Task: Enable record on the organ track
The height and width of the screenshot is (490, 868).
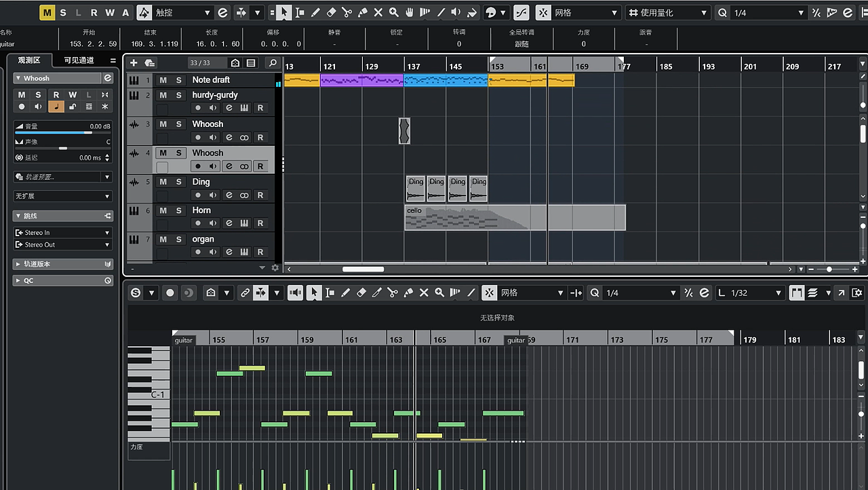Action: click(x=198, y=252)
